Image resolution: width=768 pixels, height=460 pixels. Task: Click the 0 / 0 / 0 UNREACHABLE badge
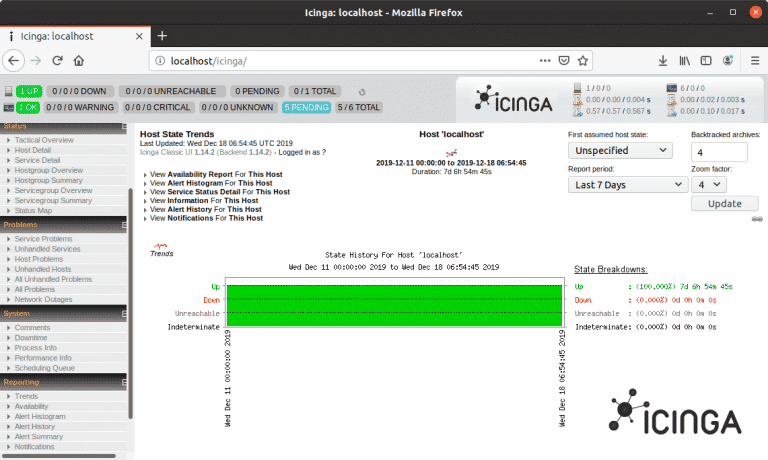point(171,91)
